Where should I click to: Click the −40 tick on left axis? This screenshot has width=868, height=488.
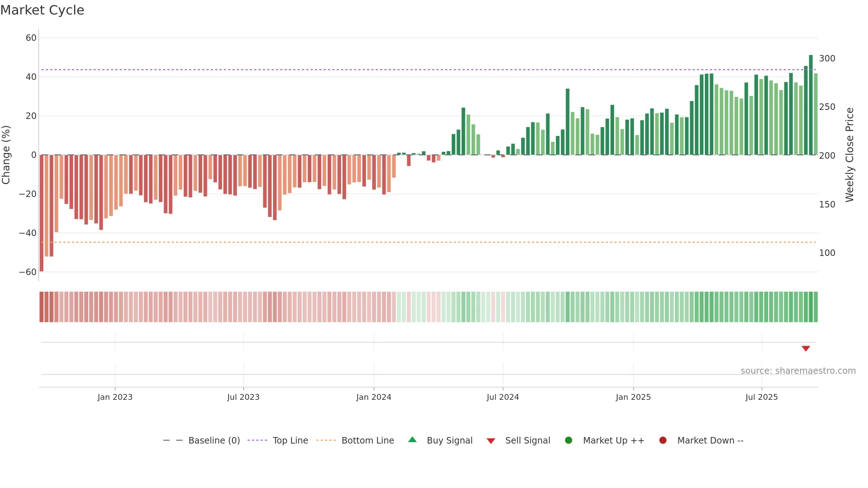[28, 233]
